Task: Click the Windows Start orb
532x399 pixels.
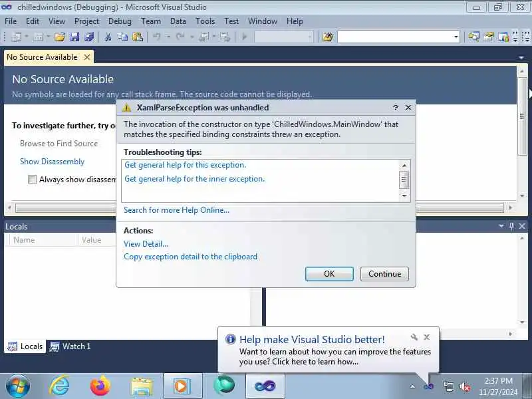Action: point(18,386)
